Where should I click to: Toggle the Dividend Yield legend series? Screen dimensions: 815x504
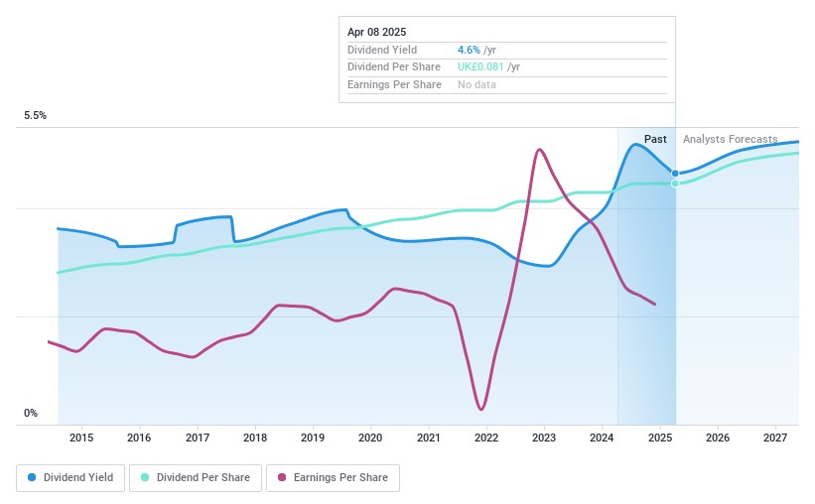point(69,478)
